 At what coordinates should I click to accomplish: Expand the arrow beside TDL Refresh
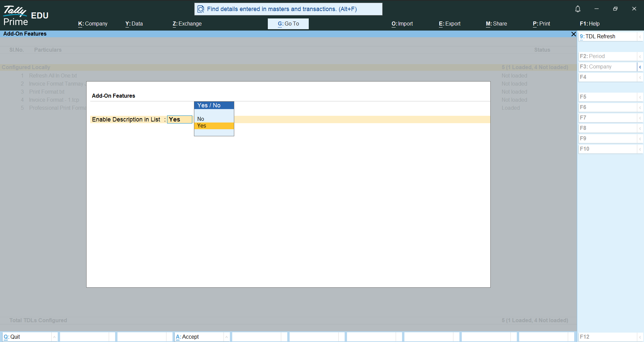tap(640, 37)
